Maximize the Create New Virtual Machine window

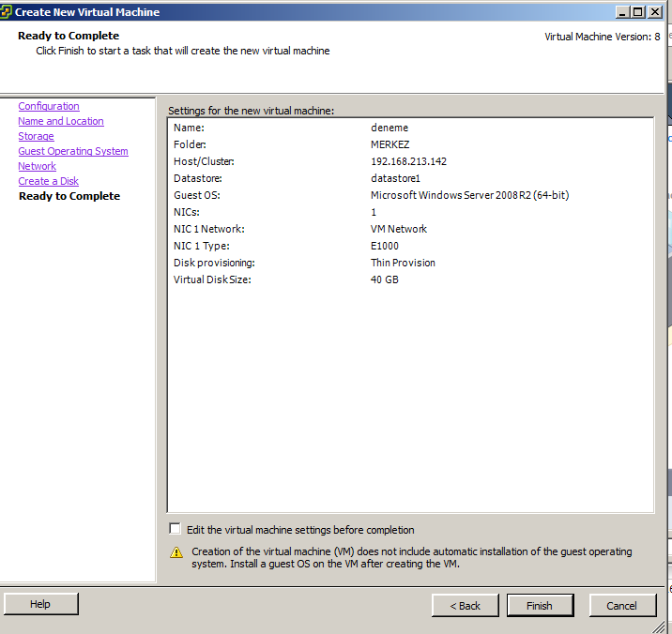pyautogui.click(x=638, y=12)
